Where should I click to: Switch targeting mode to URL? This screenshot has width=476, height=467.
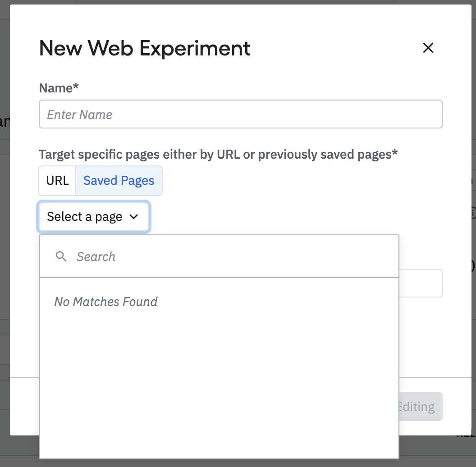pyautogui.click(x=57, y=181)
